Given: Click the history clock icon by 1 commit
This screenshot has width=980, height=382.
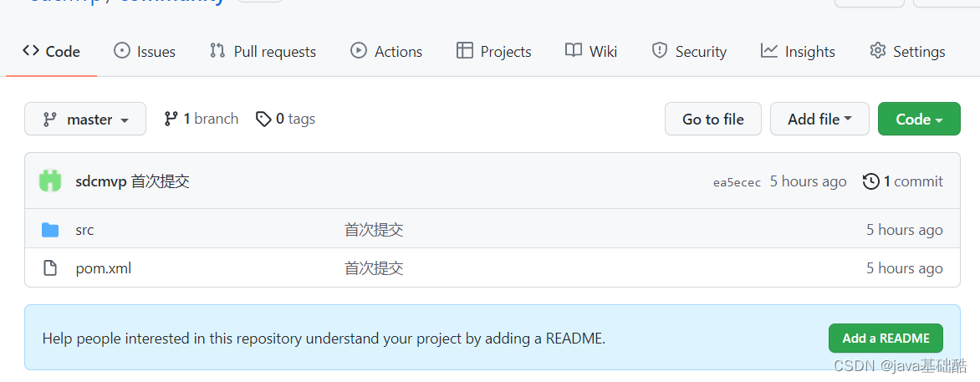Looking at the screenshot, I should (870, 181).
